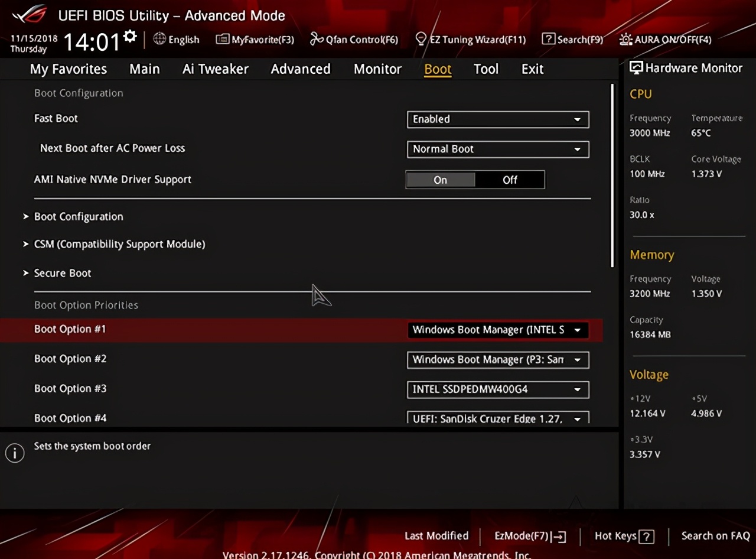Viewport: 756px width, 559px height.
Task: Click the info icon in the help area
Action: (x=15, y=453)
